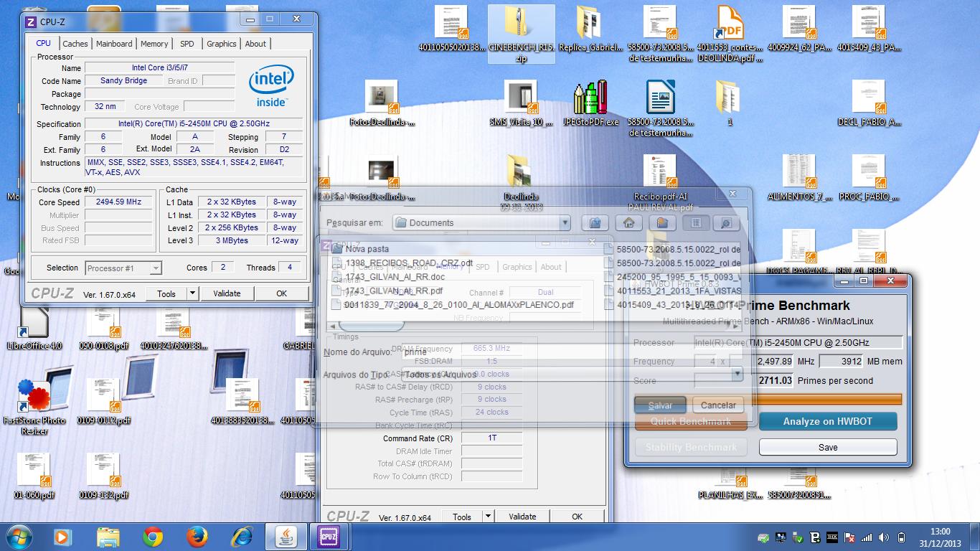Screen dimensions: 980x551
Task: Select the folder named 1 on desktop
Action: [729, 103]
